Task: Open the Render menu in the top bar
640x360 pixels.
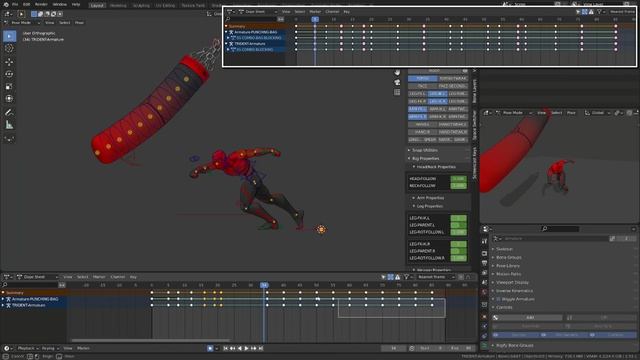Action: 41,4
